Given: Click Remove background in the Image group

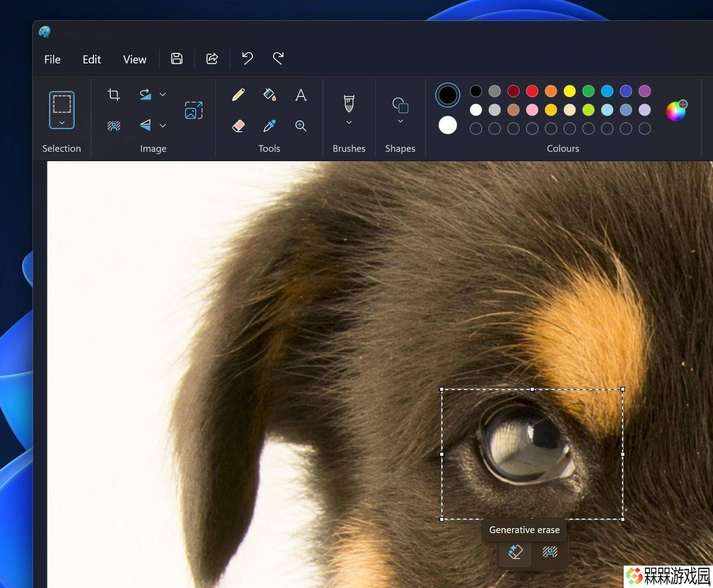Looking at the screenshot, I should click(x=114, y=126).
